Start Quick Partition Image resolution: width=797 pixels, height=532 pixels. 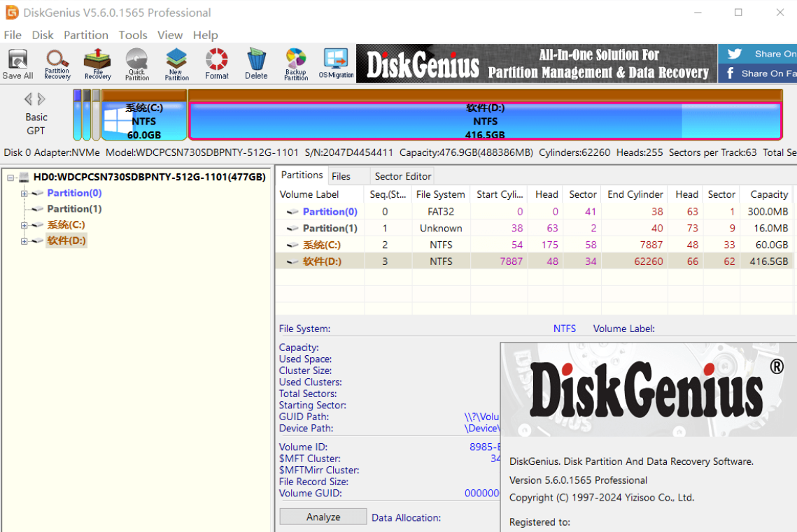(x=137, y=64)
